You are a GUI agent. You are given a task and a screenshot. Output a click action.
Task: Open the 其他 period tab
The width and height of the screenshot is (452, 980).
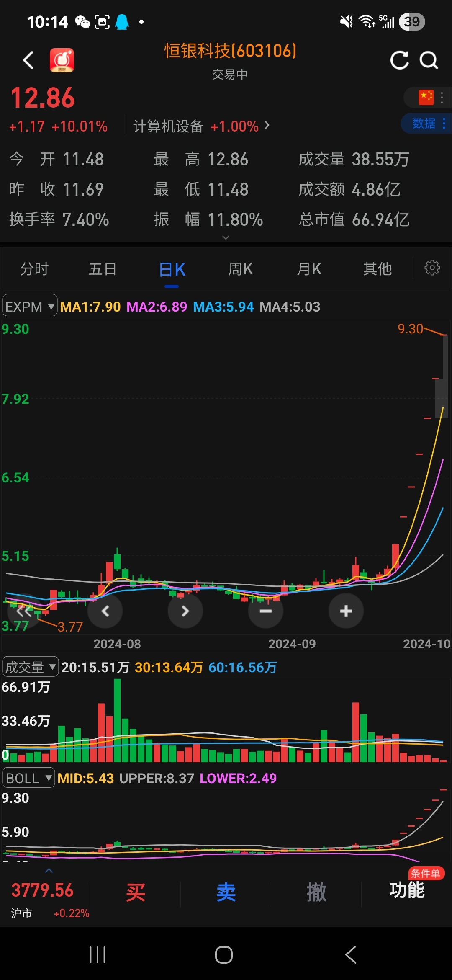pos(378,269)
